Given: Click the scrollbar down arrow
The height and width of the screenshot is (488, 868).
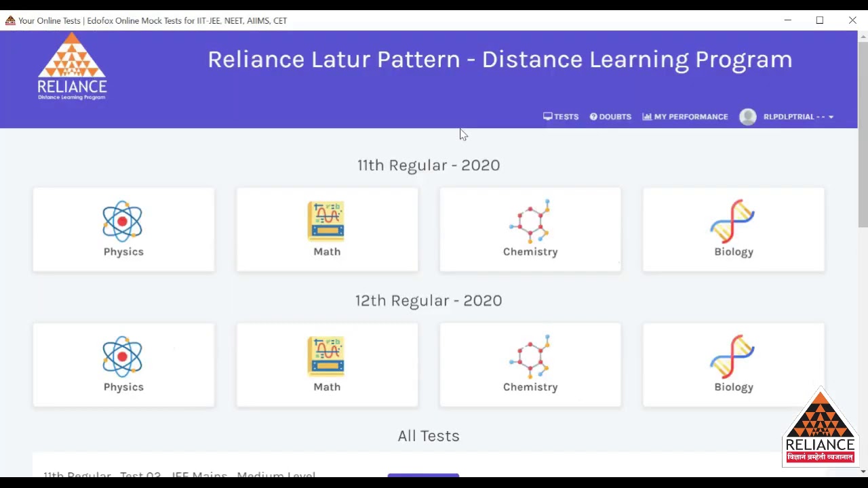Looking at the screenshot, I should pos(863,471).
